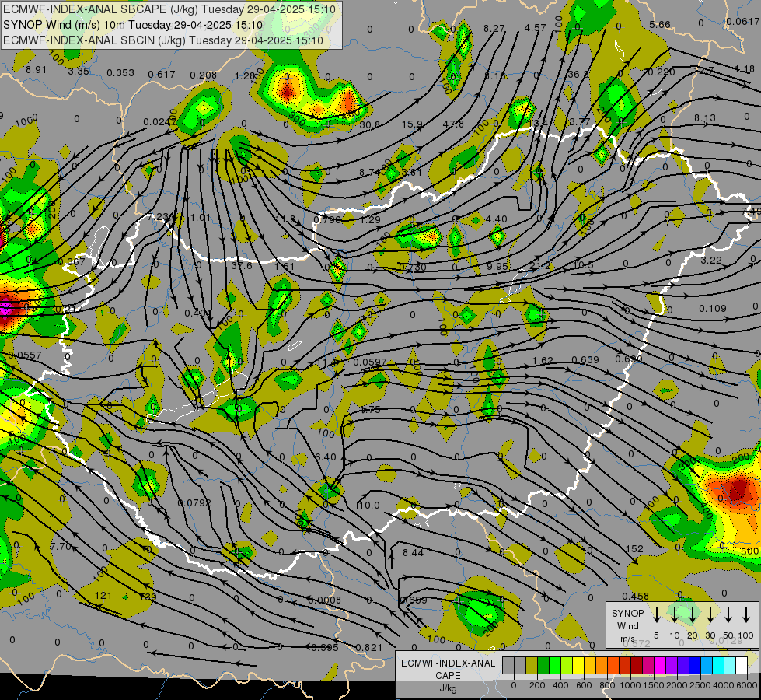761x700 pixels.
Task: Click the 'ECMWF-INDEX-ANAL CAPE J/kg' legend title
Action: point(448,675)
